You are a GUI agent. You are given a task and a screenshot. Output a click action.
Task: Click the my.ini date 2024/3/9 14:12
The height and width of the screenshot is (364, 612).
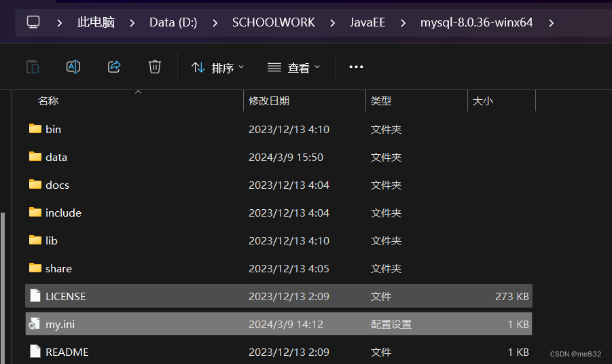coord(286,324)
